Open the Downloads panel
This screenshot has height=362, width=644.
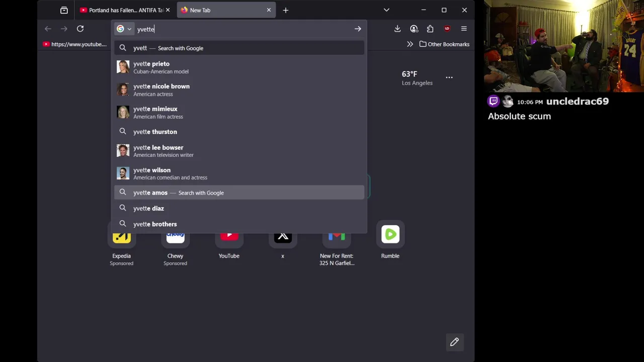[397, 29]
